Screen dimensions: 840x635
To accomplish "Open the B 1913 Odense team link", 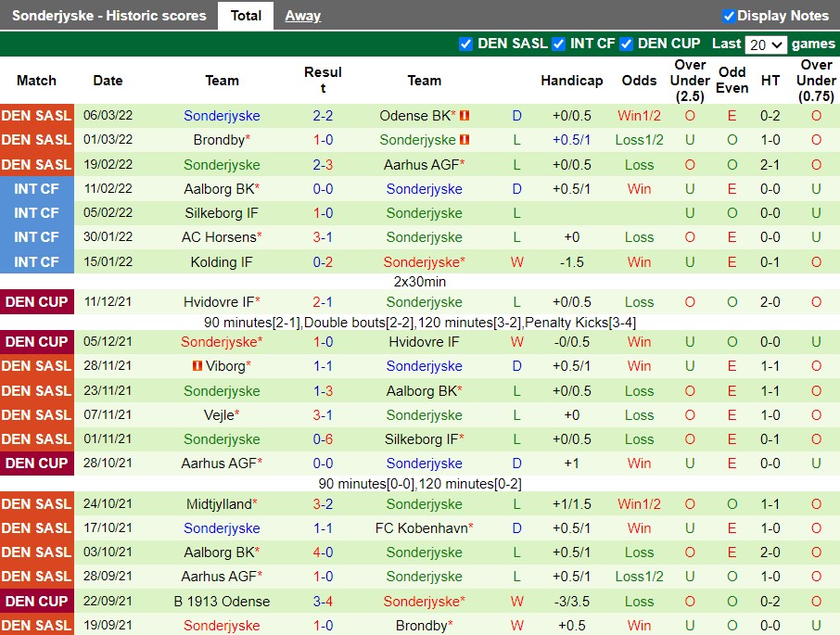I will (x=222, y=602).
